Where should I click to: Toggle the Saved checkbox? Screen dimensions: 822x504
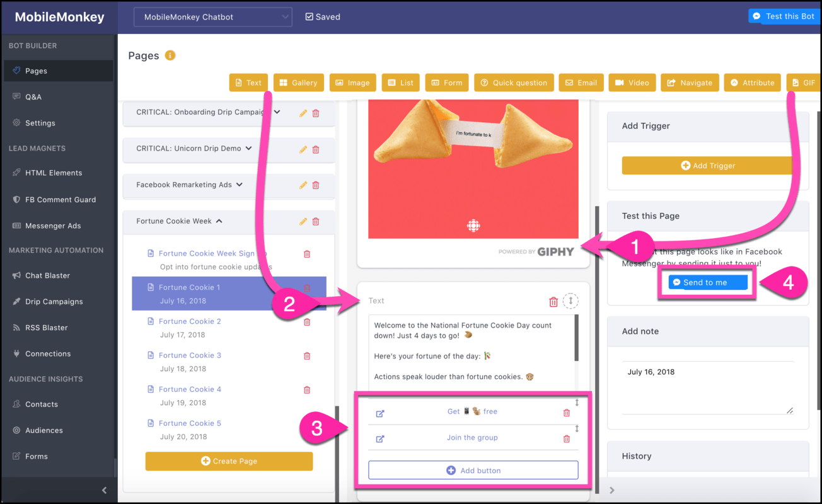(x=309, y=17)
